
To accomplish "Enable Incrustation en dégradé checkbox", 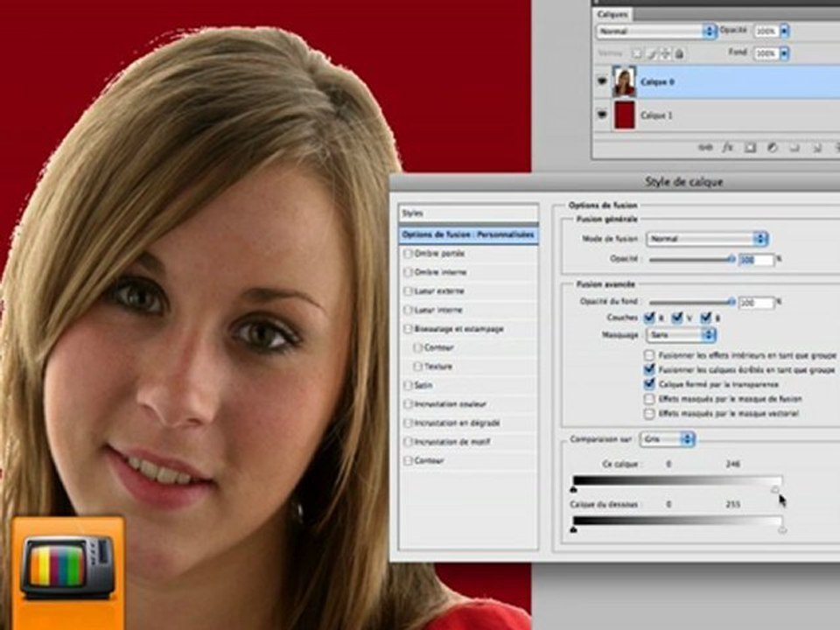I will (408, 423).
